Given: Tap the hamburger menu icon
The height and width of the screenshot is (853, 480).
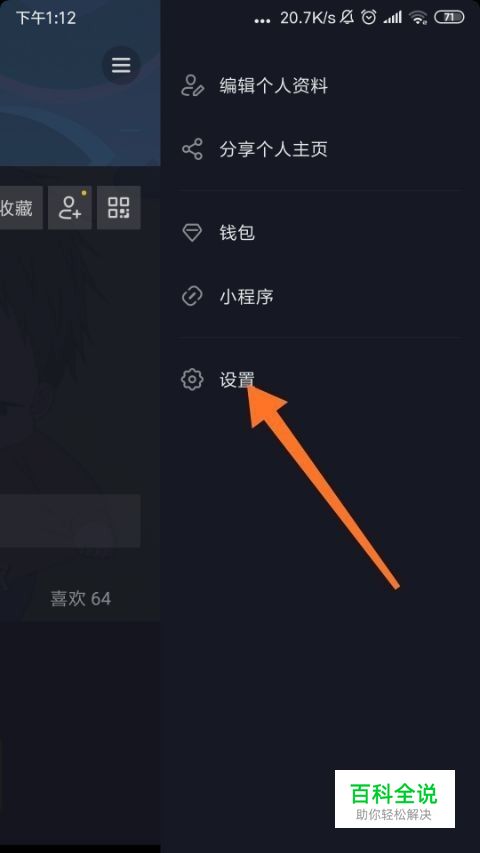Looking at the screenshot, I should click(x=121, y=66).
